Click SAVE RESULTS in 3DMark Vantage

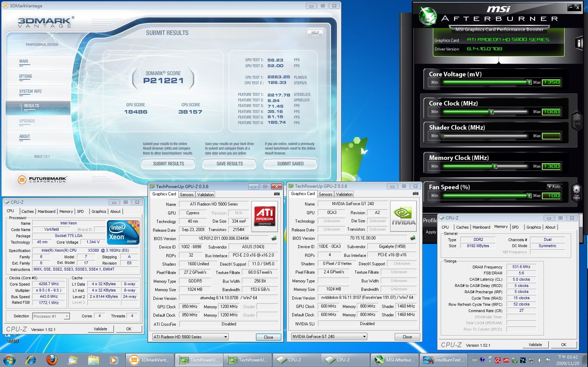(x=229, y=164)
